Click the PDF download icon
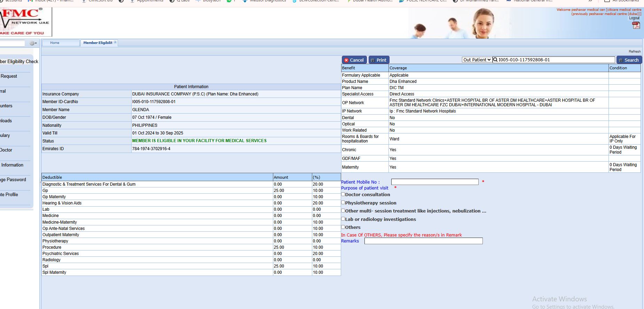Image resolution: width=644 pixels, height=309 pixels. click(x=636, y=25)
